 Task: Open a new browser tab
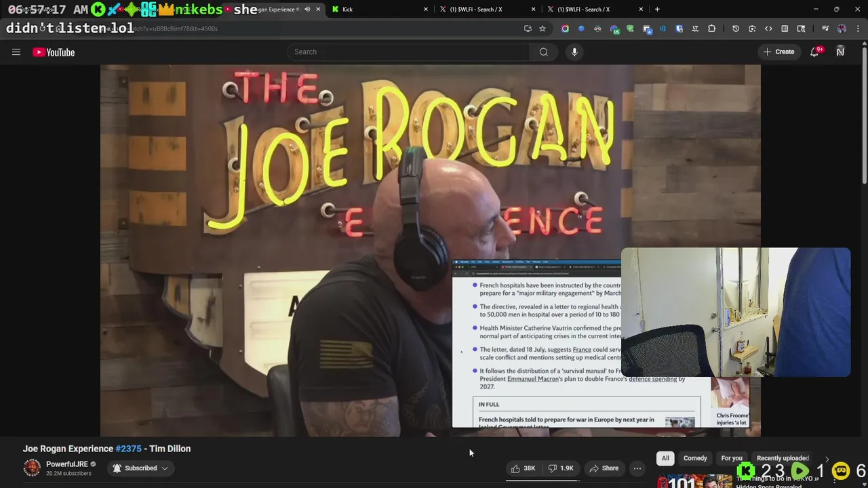point(657,9)
